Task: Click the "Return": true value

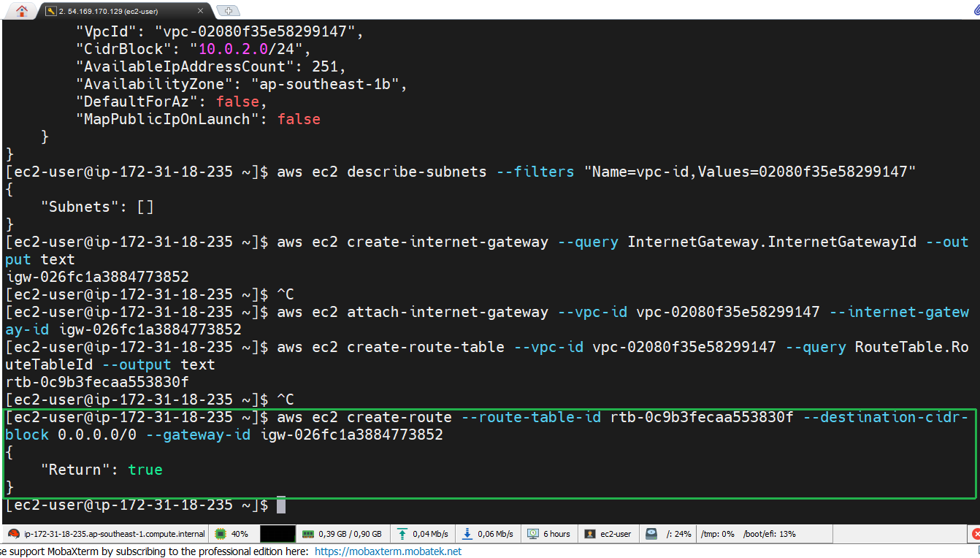Action: [145, 470]
